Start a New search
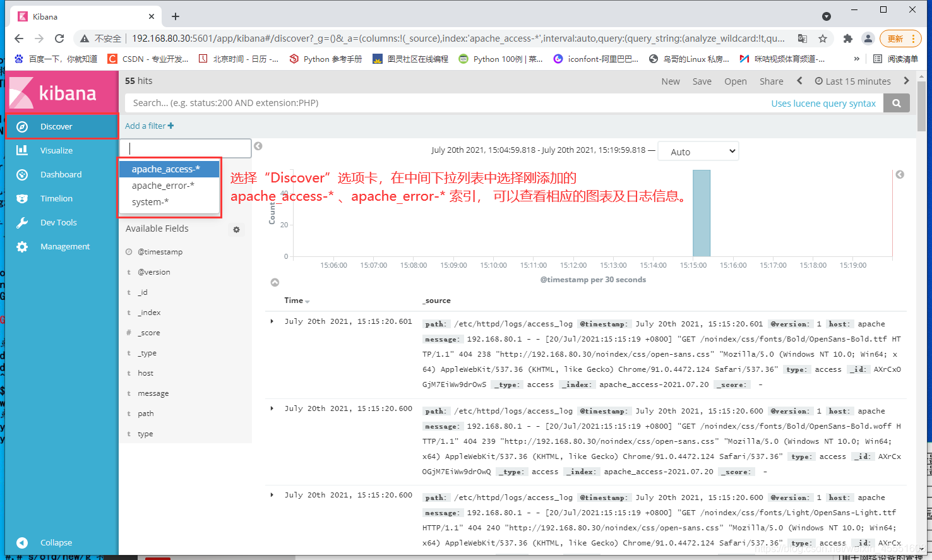Image resolution: width=932 pixels, height=560 pixels. [671, 81]
